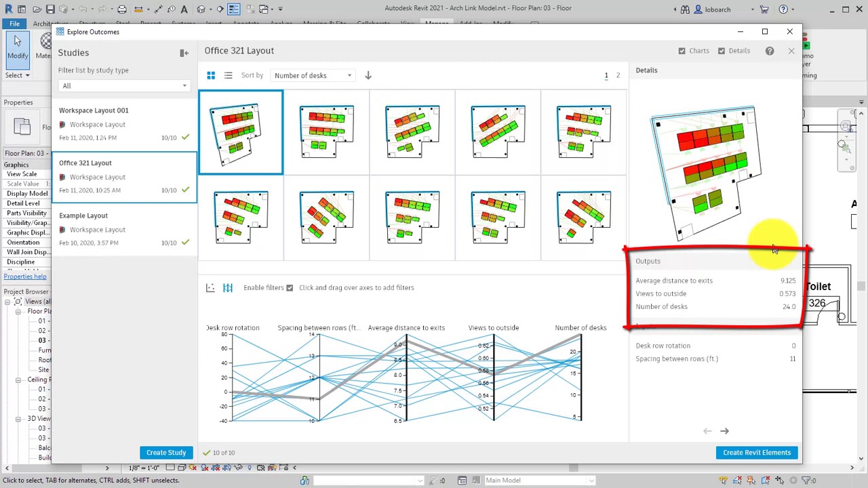Select the first outcome thumbnail in top row
Viewport: 868px width, 488px height.
[x=241, y=132]
